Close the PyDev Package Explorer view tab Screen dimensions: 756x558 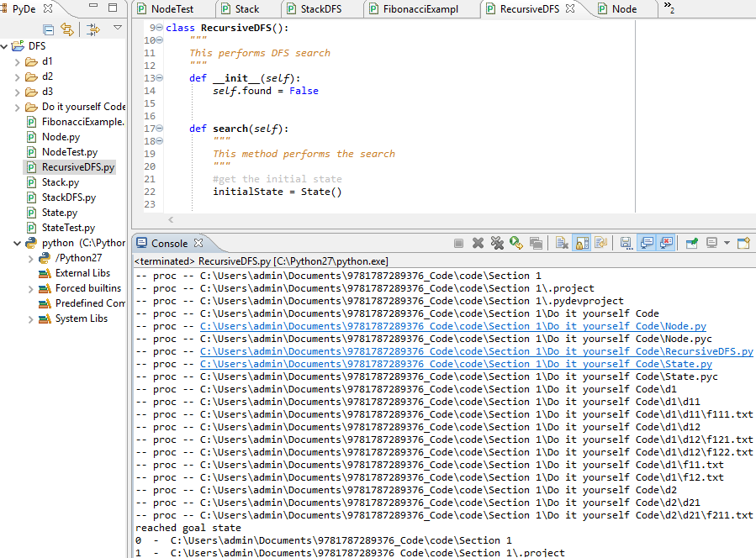click(x=48, y=8)
